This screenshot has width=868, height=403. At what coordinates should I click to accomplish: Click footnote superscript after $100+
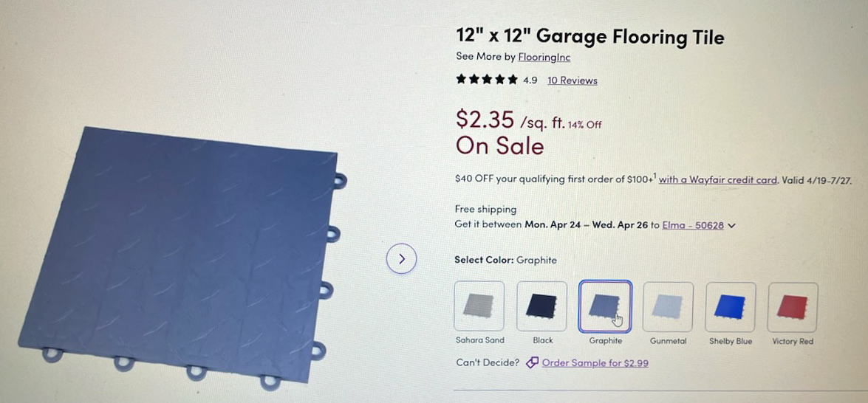click(x=655, y=176)
